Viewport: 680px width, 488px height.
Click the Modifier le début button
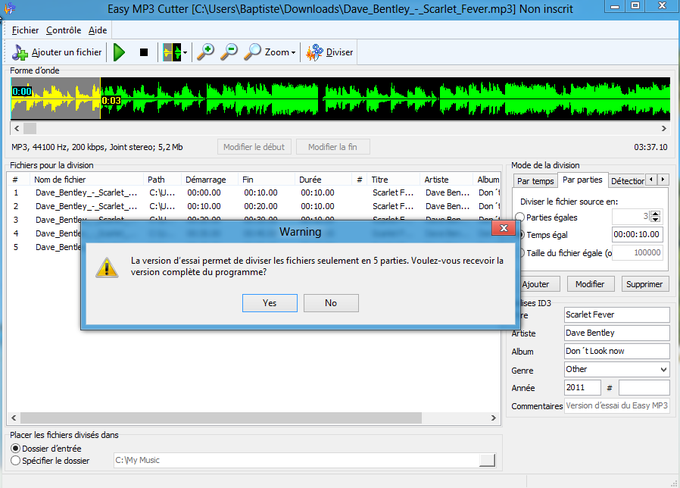coord(254,147)
